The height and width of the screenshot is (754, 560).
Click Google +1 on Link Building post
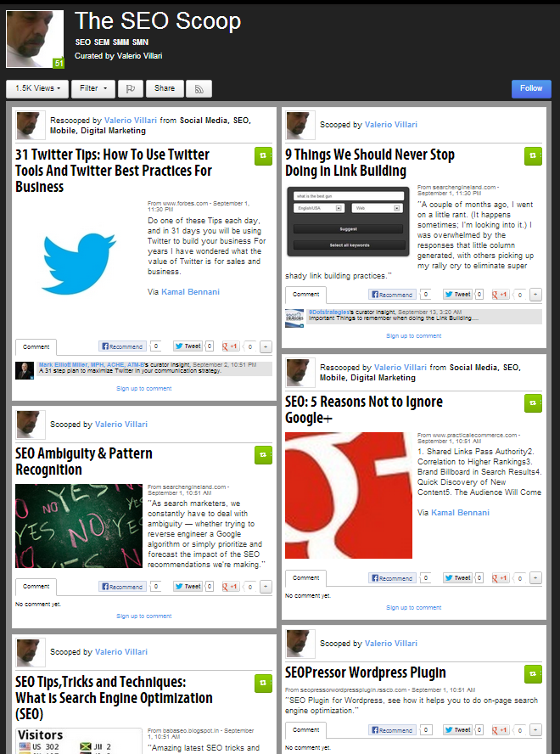(x=501, y=295)
